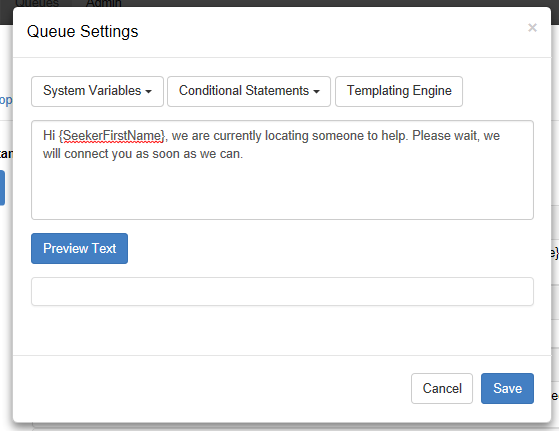The image size is (559, 431).
Task: Open the Queues menu in the top bar
Action: [37, 4]
